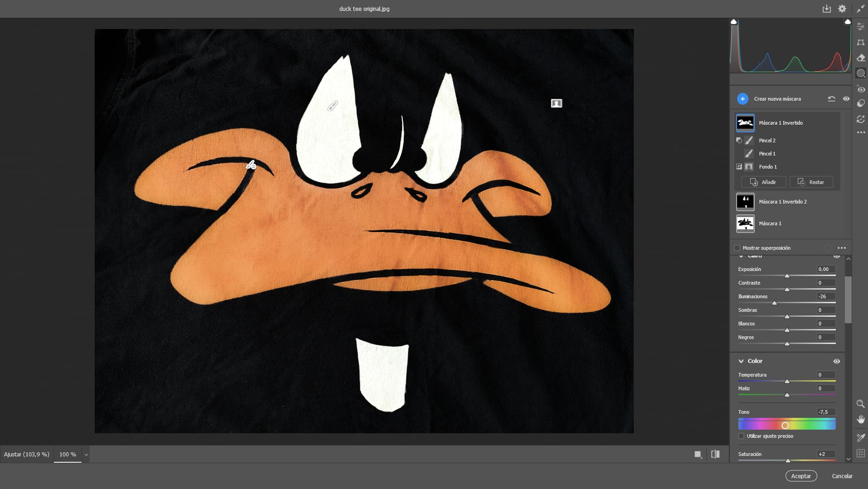This screenshot has width=868, height=489.
Task: Click the Saturación value field
Action: click(826, 454)
